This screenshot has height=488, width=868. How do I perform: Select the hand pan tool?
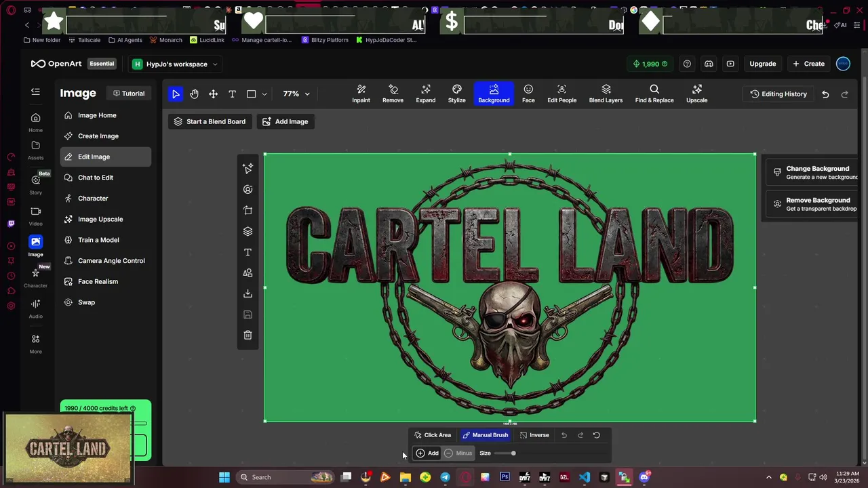click(194, 94)
